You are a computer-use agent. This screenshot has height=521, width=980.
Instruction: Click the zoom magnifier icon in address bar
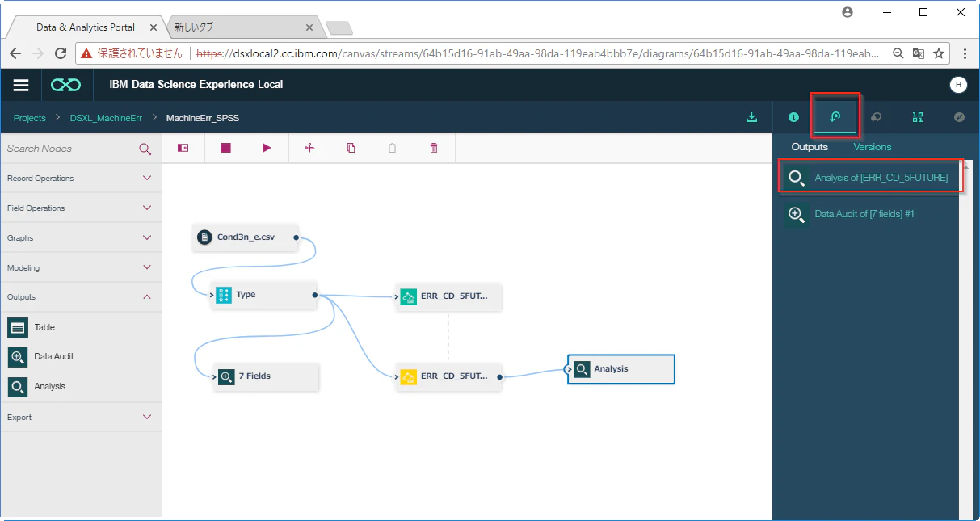(x=898, y=53)
